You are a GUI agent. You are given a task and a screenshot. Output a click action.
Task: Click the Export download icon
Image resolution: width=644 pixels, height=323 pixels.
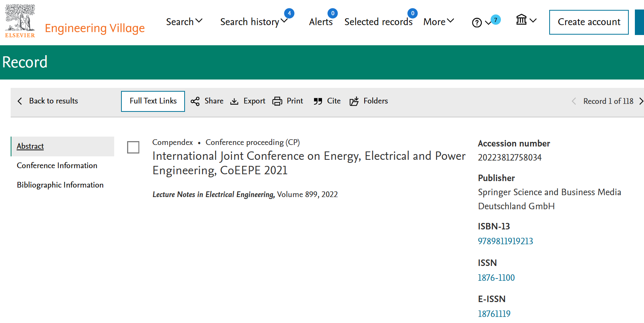tap(234, 101)
